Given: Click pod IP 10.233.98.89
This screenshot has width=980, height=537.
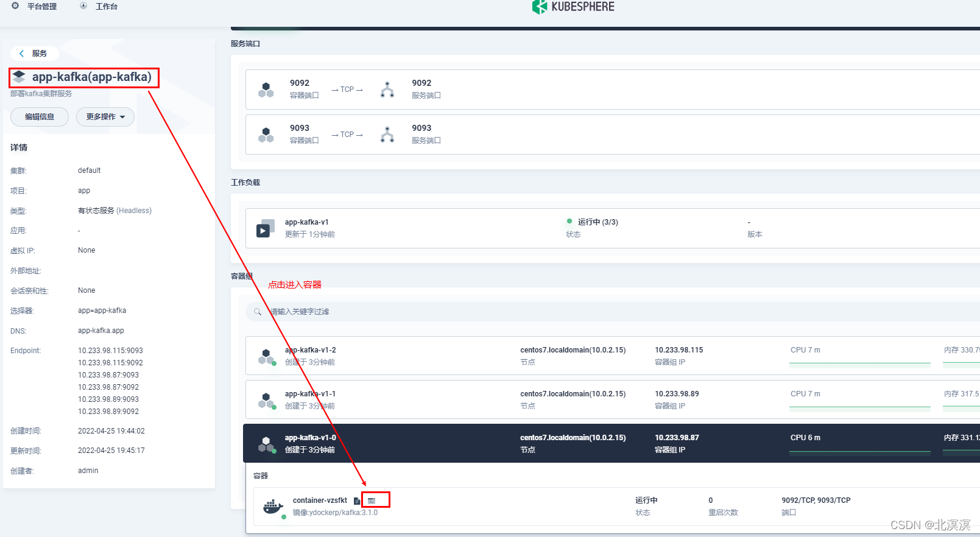Looking at the screenshot, I should pyautogui.click(x=677, y=394).
